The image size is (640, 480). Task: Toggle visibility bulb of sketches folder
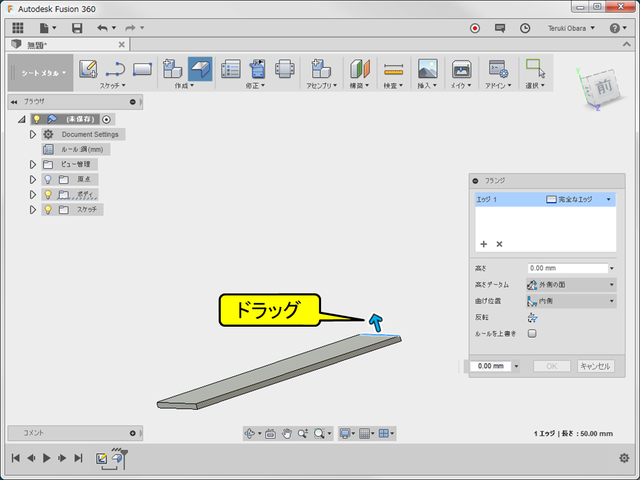click(x=48, y=209)
